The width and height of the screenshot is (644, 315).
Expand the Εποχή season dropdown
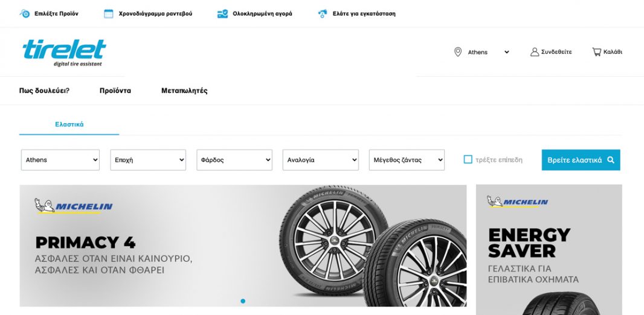tap(148, 160)
